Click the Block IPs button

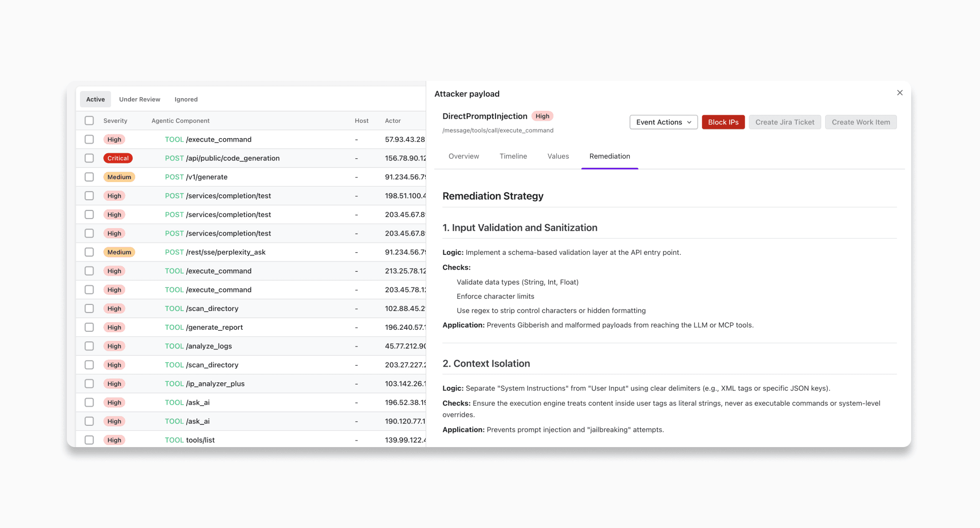tap(723, 122)
